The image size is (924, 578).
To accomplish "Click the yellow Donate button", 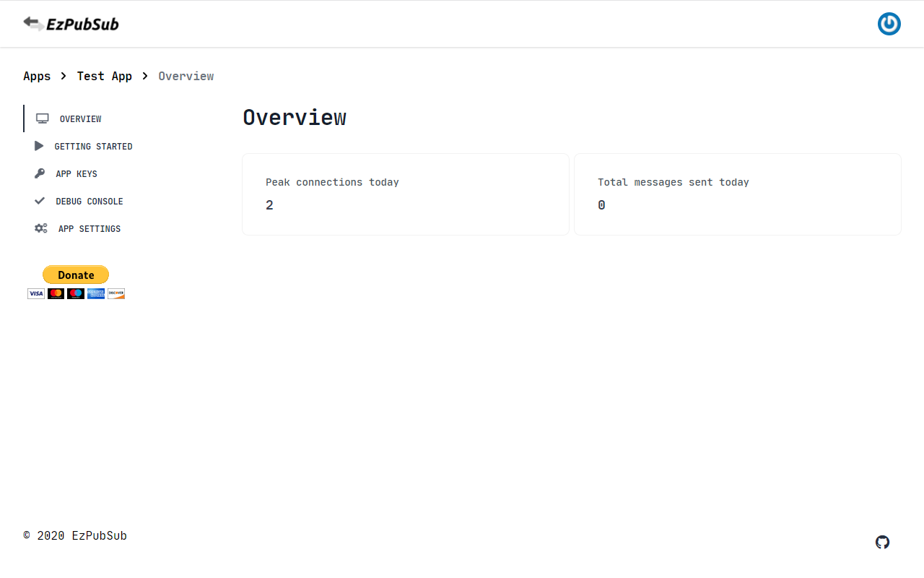I will (x=76, y=275).
